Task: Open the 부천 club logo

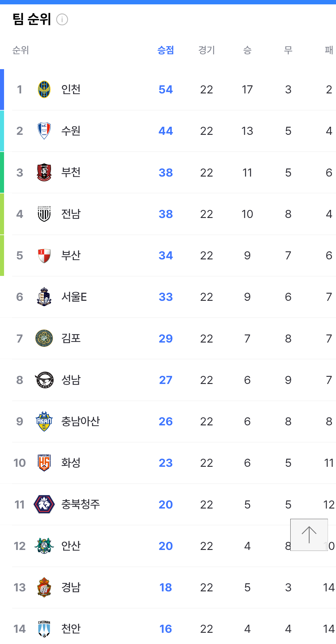Action: click(44, 172)
